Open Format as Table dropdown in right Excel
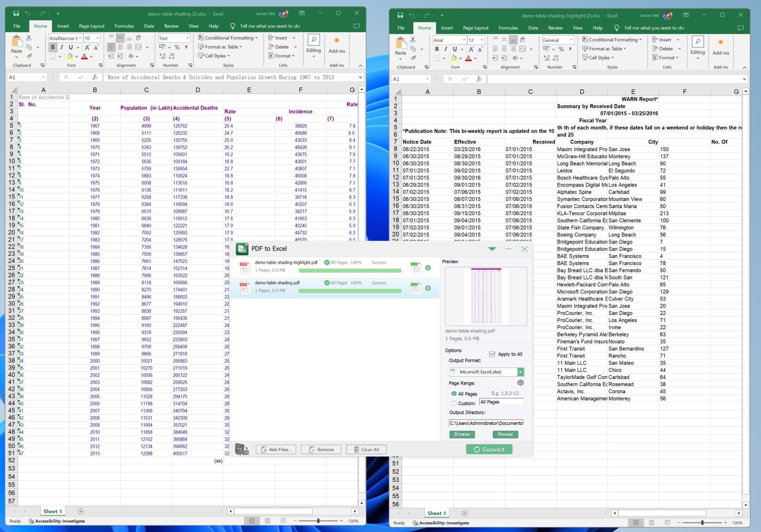The height and width of the screenshot is (532, 761). (604, 48)
